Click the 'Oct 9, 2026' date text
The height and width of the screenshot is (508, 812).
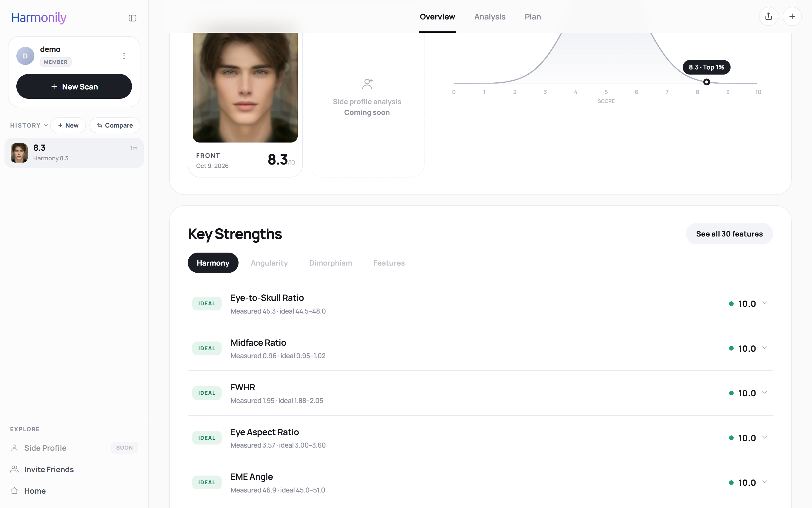click(x=212, y=166)
